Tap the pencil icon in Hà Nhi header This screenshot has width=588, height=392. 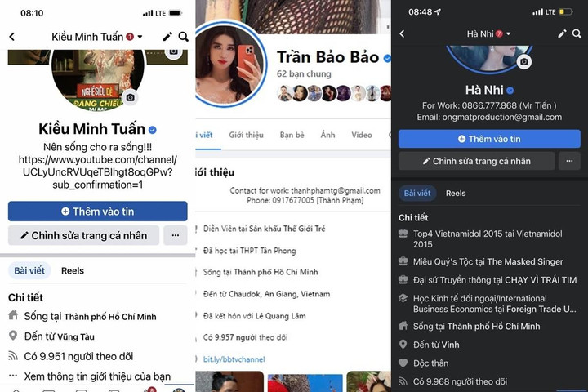[x=562, y=33]
